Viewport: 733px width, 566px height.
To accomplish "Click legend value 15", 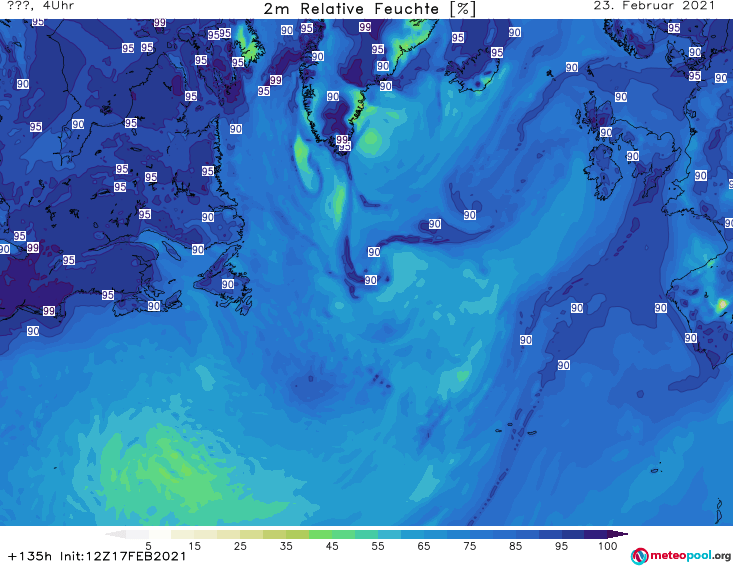I will pos(194,546).
